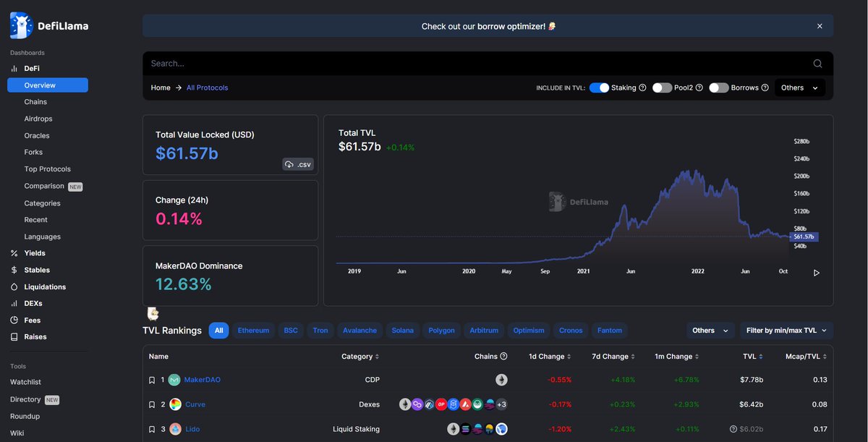The image size is (868, 442).
Task: Select the Polygon chain filter
Action: point(442,331)
